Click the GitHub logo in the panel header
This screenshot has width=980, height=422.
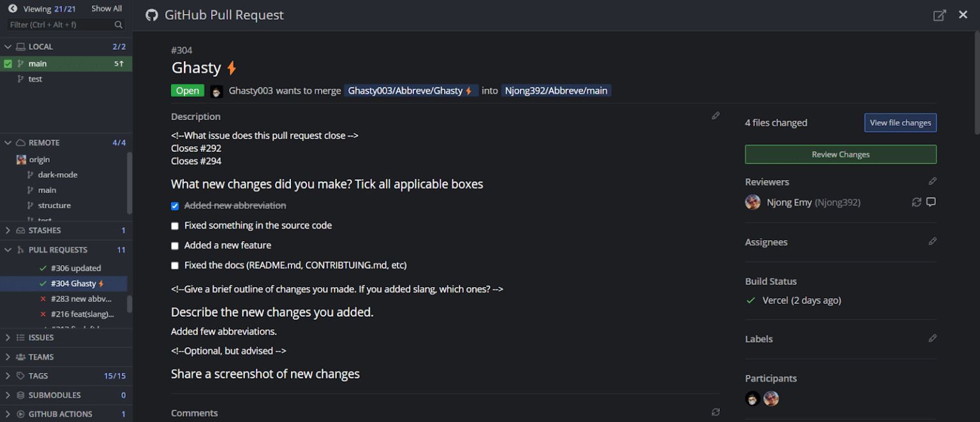151,15
